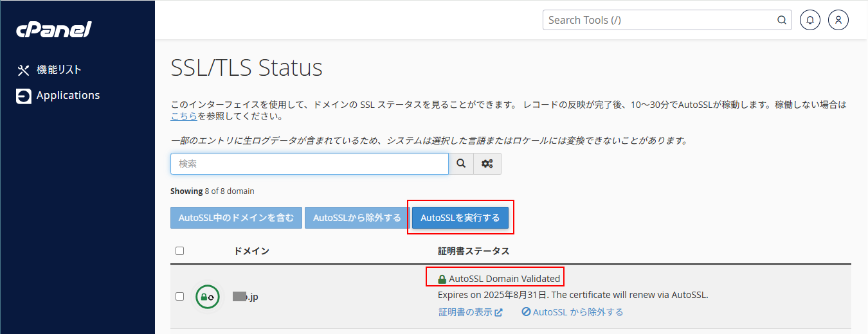Click AutoSSLを実行する button

click(x=460, y=218)
